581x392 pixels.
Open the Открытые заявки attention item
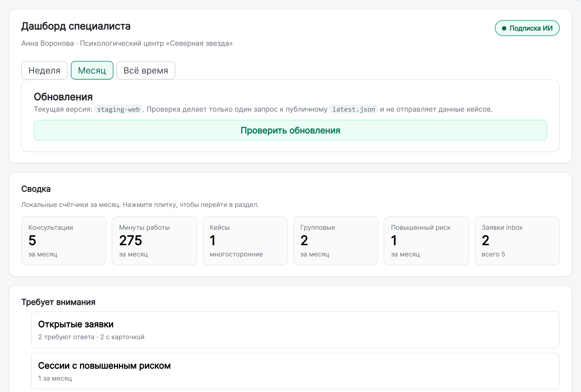pyautogui.click(x=295, y=330)
